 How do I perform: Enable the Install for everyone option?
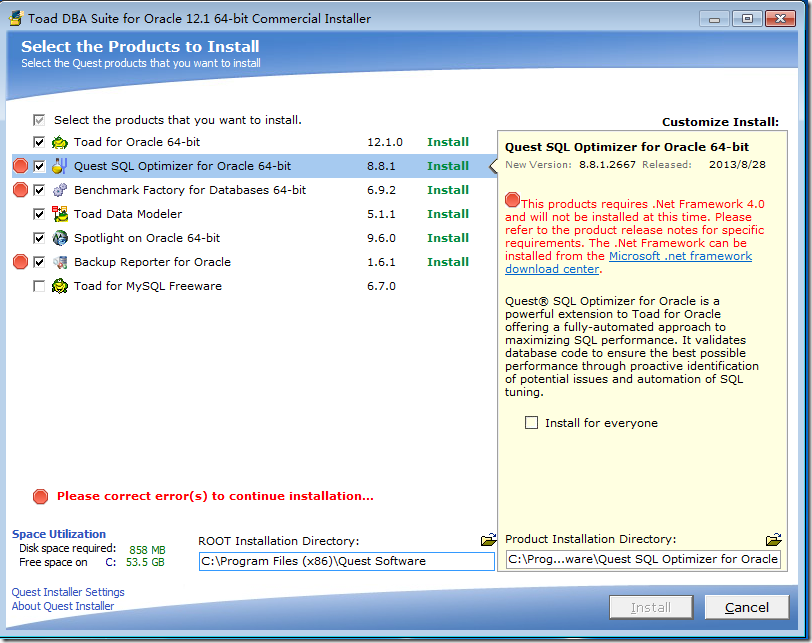tap(531, 423)
